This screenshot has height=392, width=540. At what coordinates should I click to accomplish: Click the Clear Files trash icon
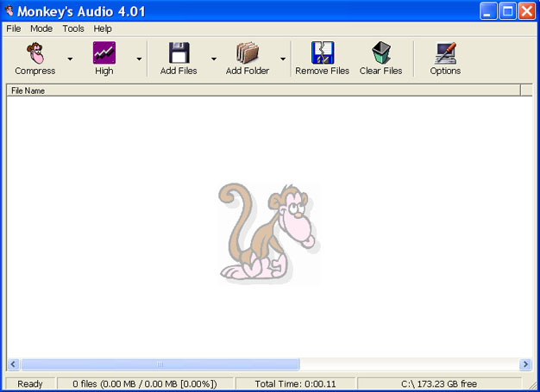pyautogui.click(x=380, y=53)
